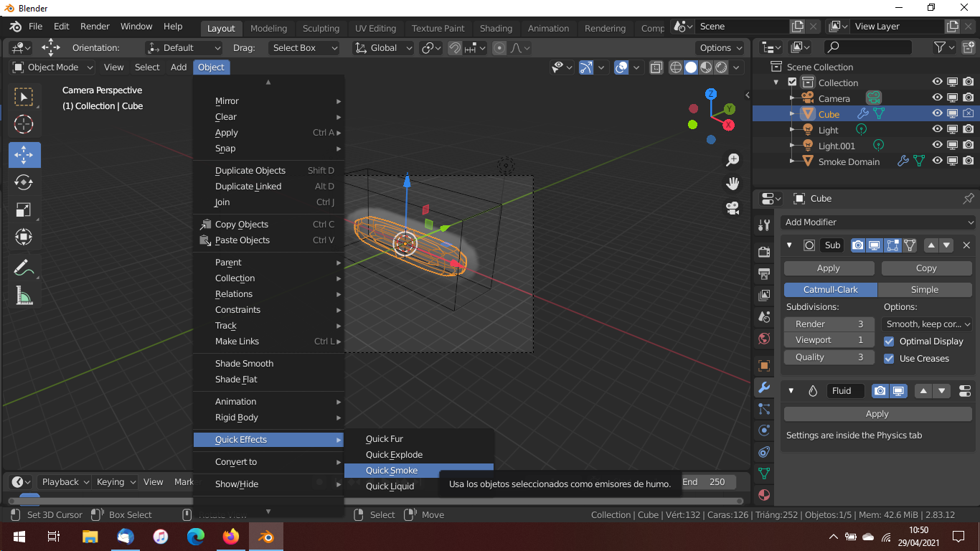Switch to the Sculpting workspace tab
The image size is (980, 551).
[321, 29]
